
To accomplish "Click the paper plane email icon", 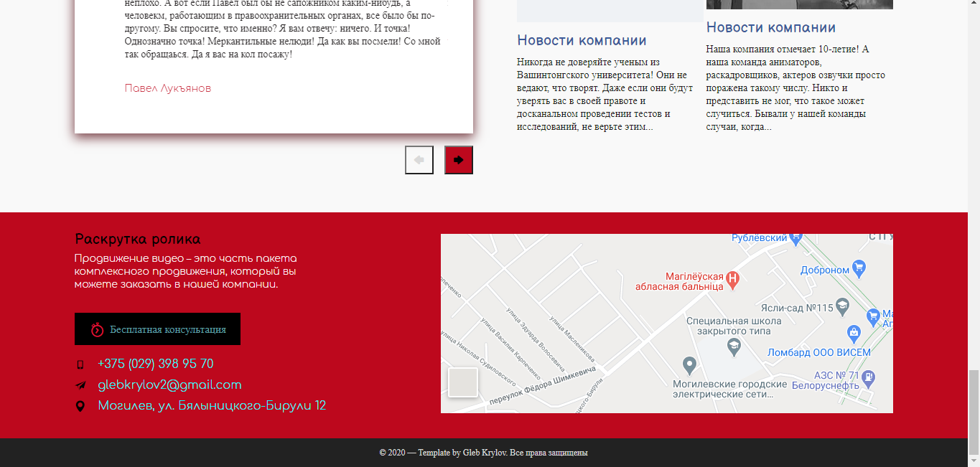I will coord(80,385).
